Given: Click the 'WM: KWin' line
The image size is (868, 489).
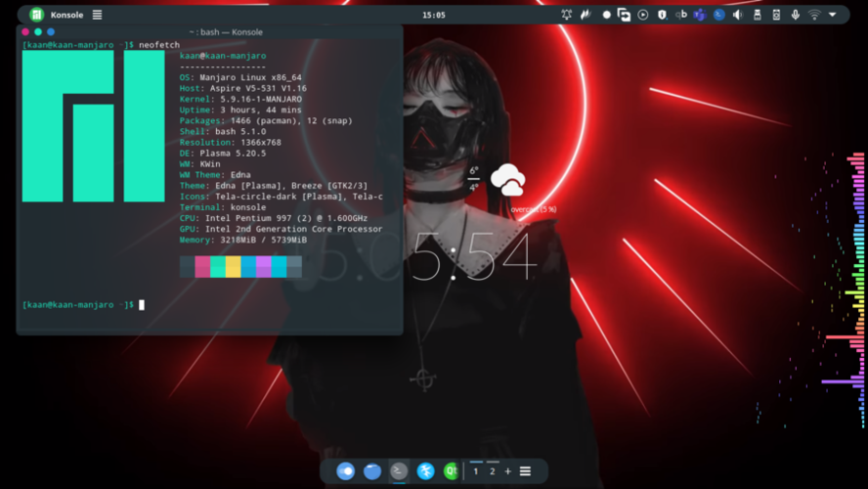Looking at the screenshot, I should (199, 164).
